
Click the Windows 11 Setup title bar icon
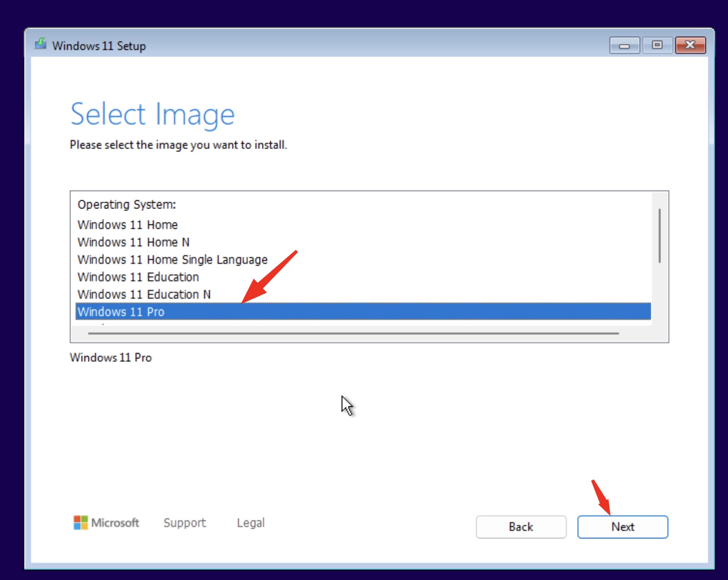[41, 45]
